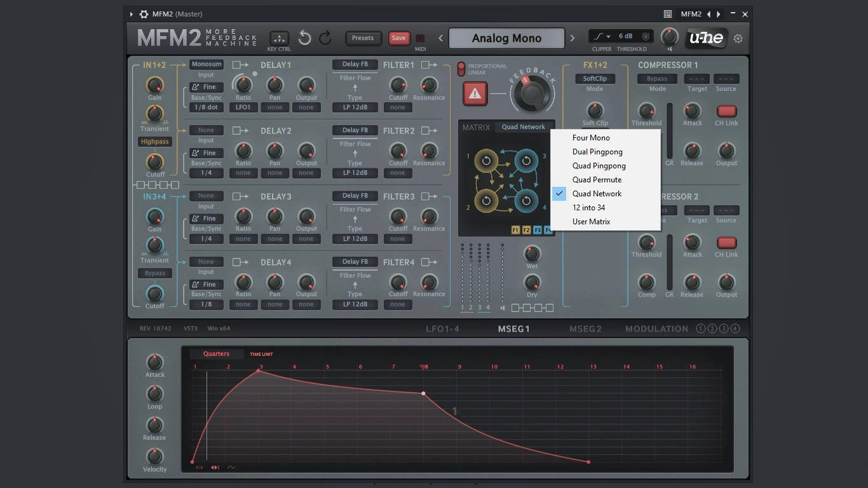Open the Delay1 Monosum input dropdown
Viewport: 868px width, 488px height.
206,64
